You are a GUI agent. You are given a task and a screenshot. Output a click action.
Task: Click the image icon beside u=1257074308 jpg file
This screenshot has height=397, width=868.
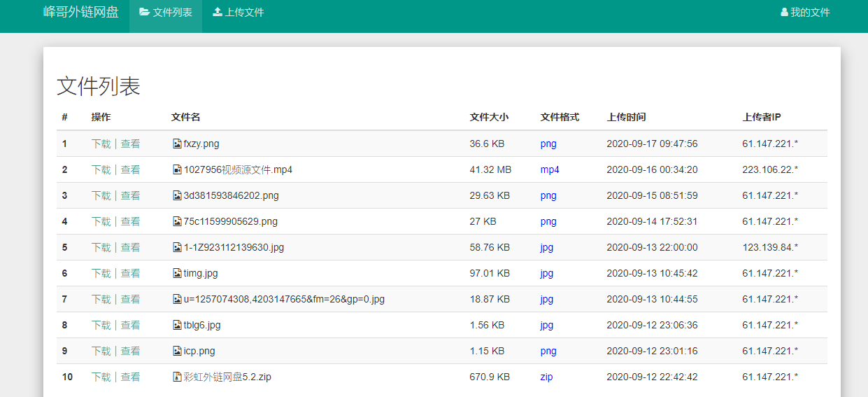177,299
